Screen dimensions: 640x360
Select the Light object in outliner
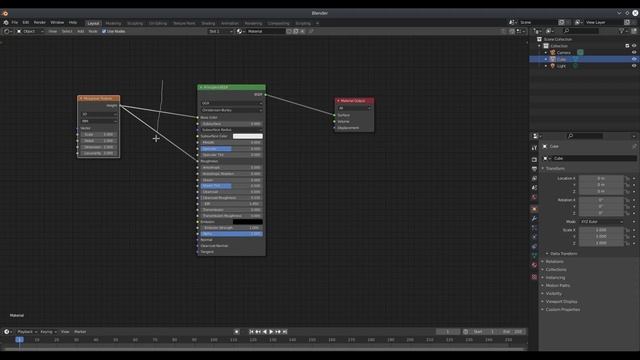click(562, 66)
